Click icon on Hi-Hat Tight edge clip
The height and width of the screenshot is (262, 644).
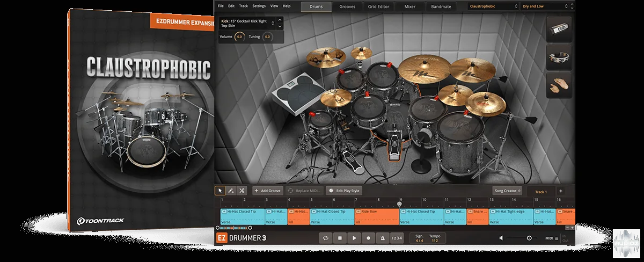492,212
